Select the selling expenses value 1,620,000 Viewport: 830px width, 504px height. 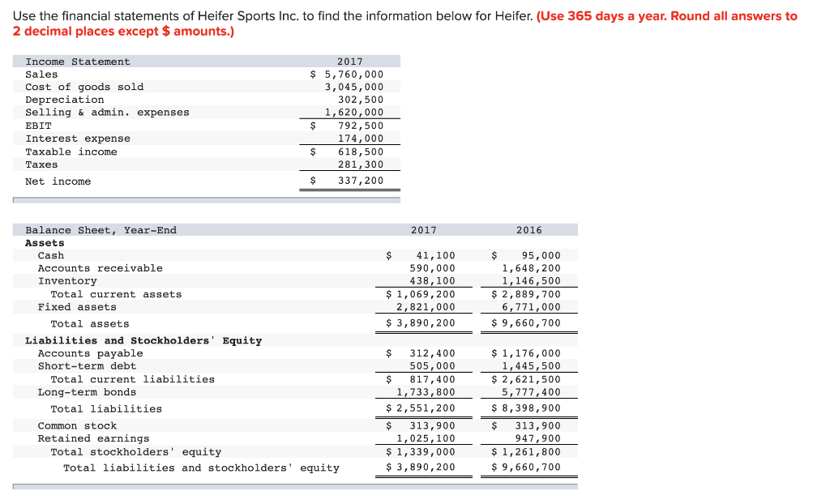pos(354,113)
